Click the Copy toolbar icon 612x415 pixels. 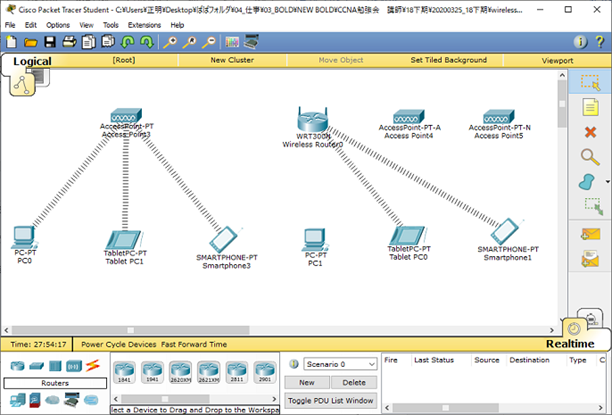(x=89, y=42)
